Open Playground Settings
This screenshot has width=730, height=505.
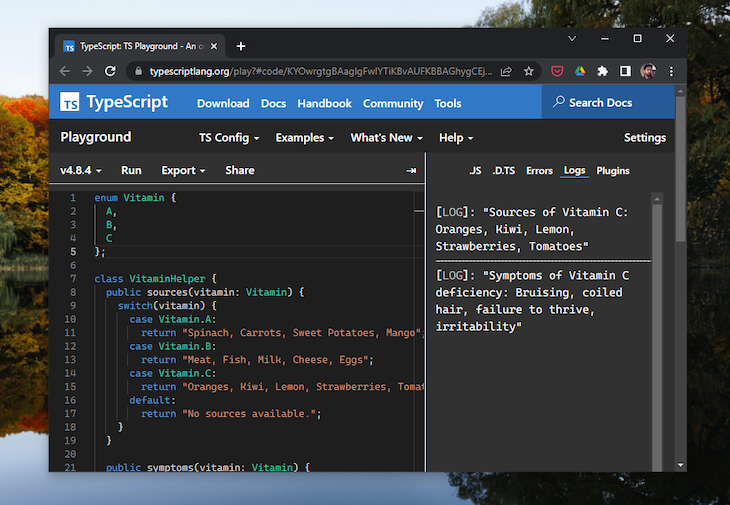(x=645, y=138)
